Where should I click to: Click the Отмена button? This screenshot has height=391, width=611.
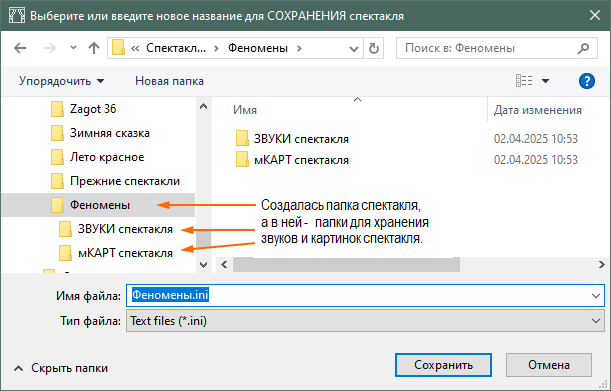coord(549,365)
